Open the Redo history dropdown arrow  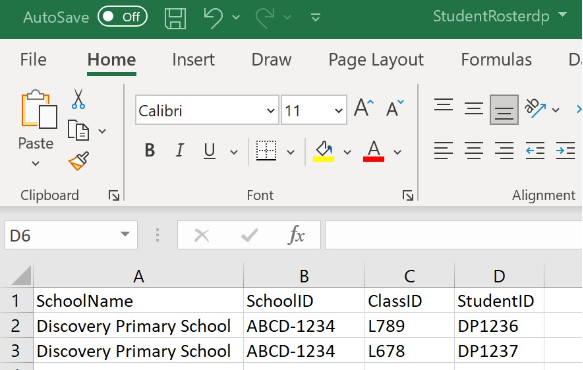pyautogui.click(x=287, y=17)
